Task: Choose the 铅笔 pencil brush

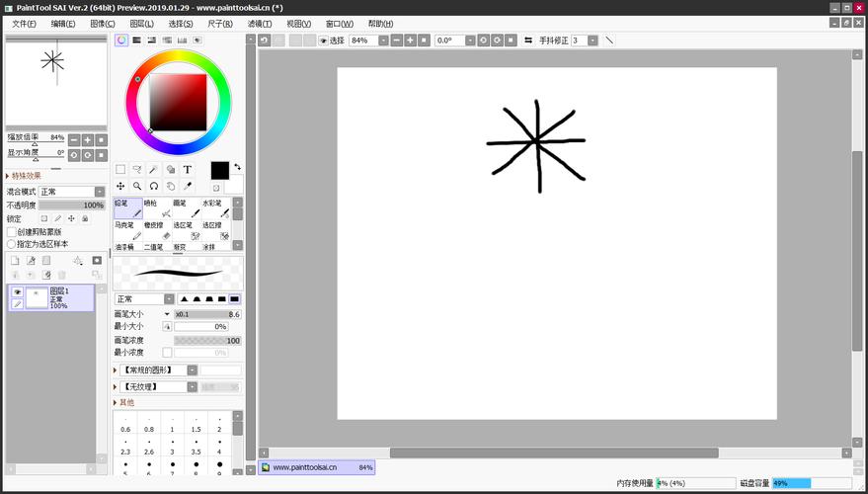Action: pos(127,208)
